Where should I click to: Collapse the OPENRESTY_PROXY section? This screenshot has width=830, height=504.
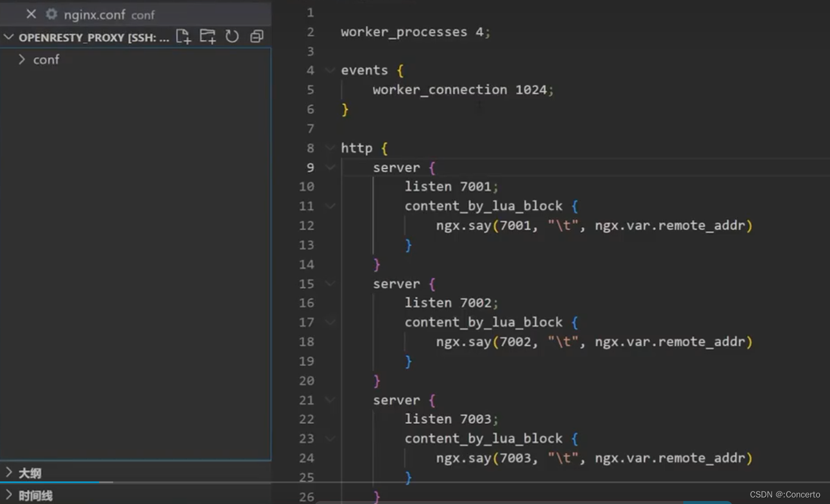click(8, 37)
